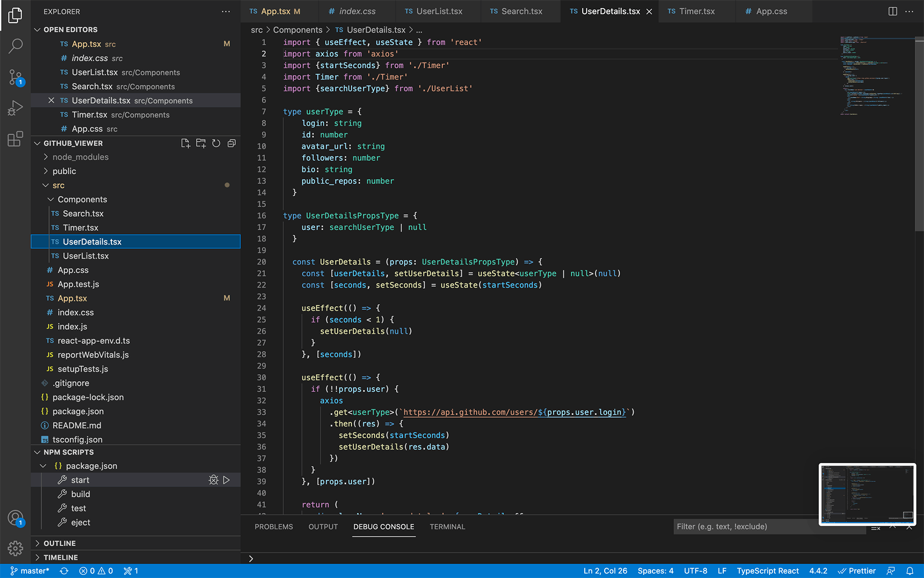Change language mode TypeScript React
Viewport: 924px width, 578px height.
tap(767, 571)
